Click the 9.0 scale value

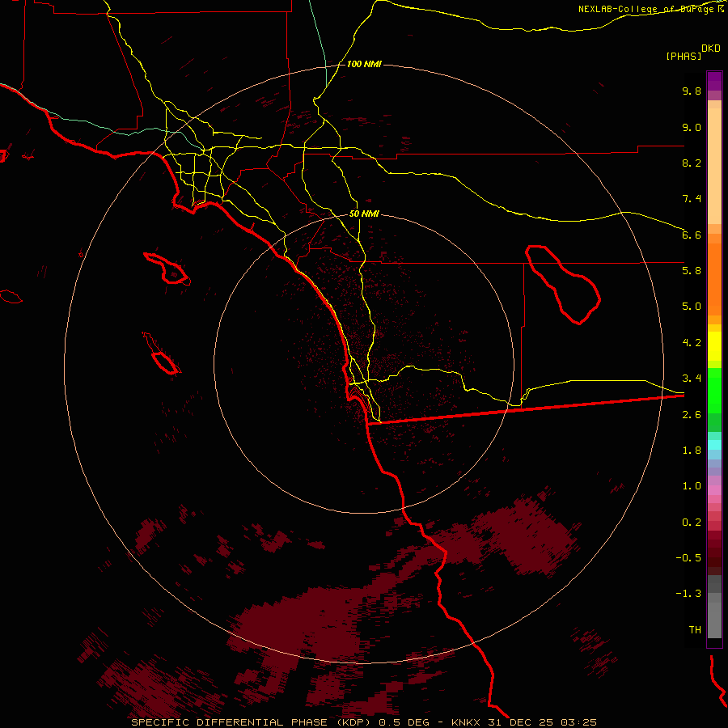(x=692, y=127)
